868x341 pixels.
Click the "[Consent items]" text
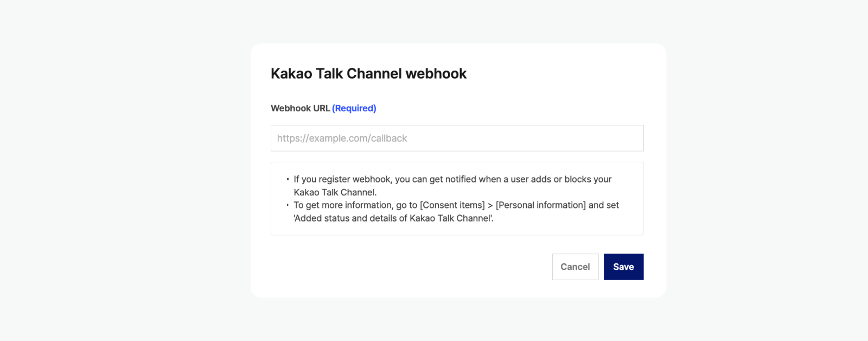tap(452, 205)
